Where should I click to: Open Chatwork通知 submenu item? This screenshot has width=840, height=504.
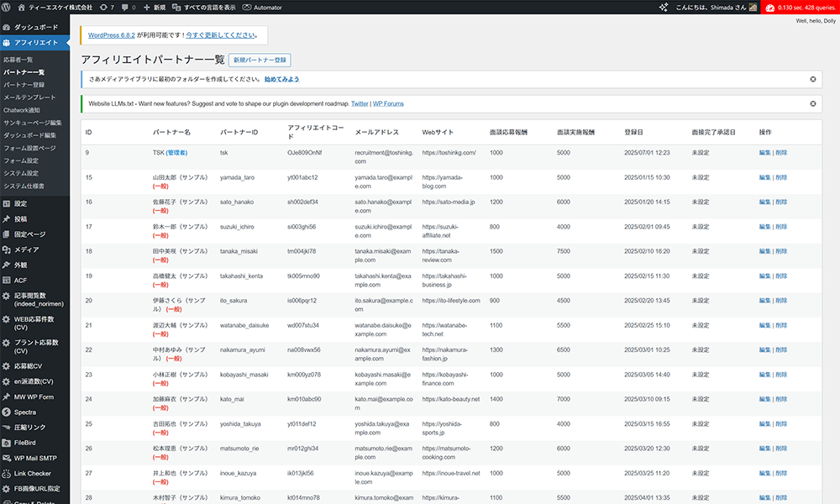pos(22,110)
